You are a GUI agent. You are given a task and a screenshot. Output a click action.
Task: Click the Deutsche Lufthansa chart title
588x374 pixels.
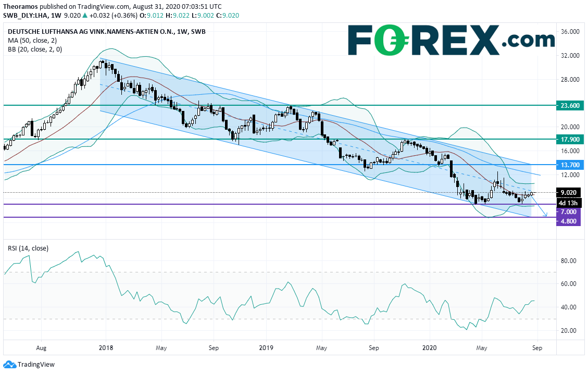coord(106,32)
